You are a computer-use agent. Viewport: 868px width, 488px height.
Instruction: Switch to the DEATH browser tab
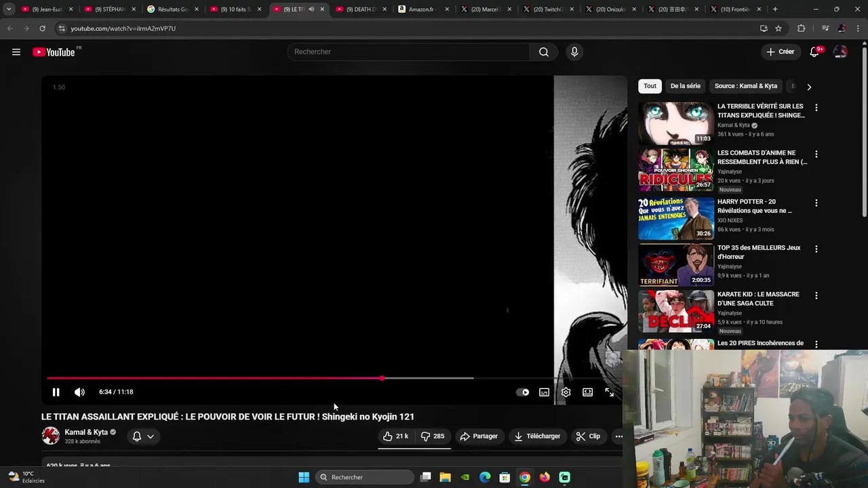coord(360,9)
